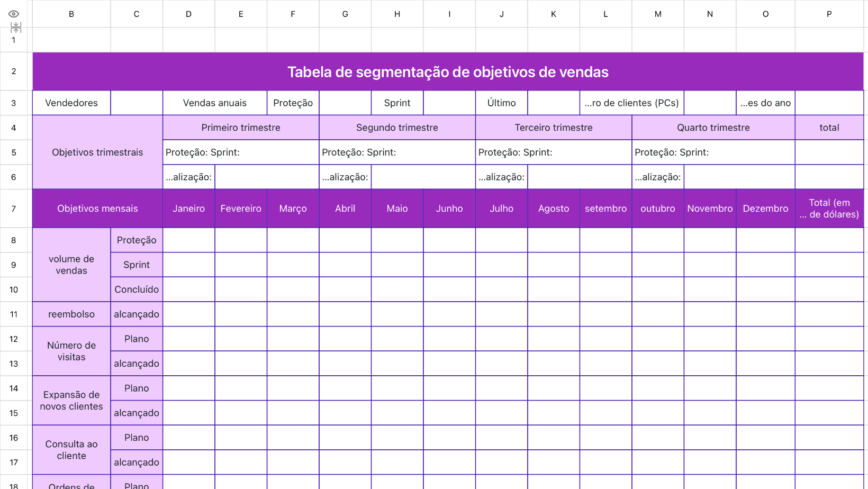868x489 pixels.
Task: Click the 'Abril' month header
Action: 345,209
